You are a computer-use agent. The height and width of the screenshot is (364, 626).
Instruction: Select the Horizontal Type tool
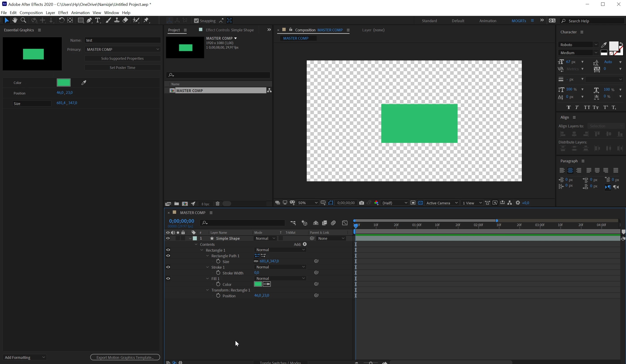[x=98, y=20]
